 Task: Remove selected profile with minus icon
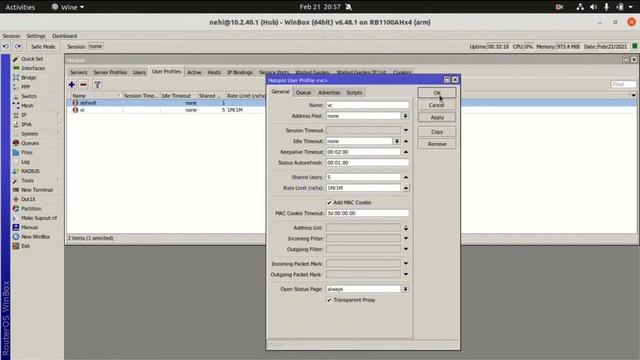84,84
